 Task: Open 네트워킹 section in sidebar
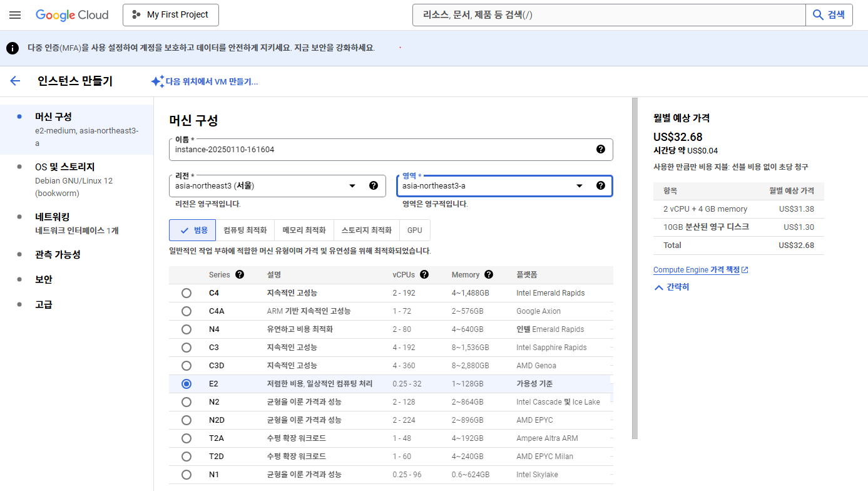[x=76, y=223]
